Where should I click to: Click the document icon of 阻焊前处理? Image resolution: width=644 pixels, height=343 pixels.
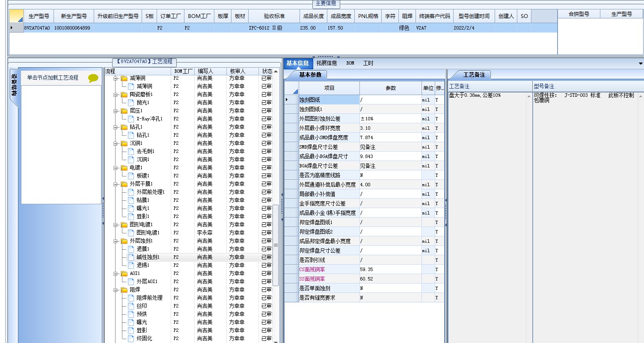[x=131, y=298]
